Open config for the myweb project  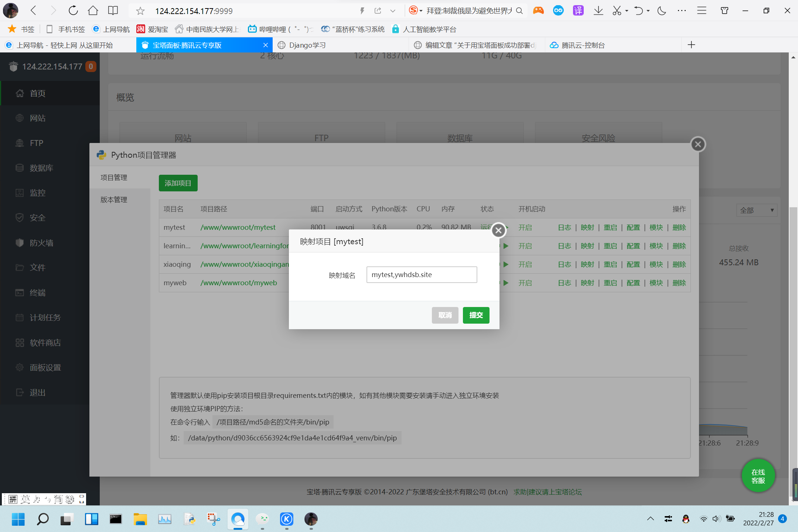point(633,283)
